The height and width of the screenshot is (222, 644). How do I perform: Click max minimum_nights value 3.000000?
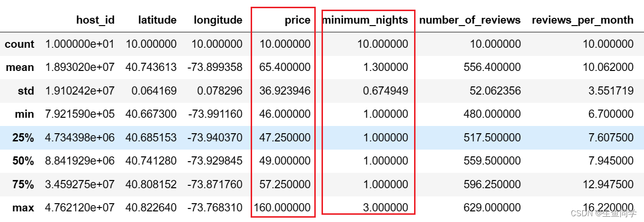385,208
